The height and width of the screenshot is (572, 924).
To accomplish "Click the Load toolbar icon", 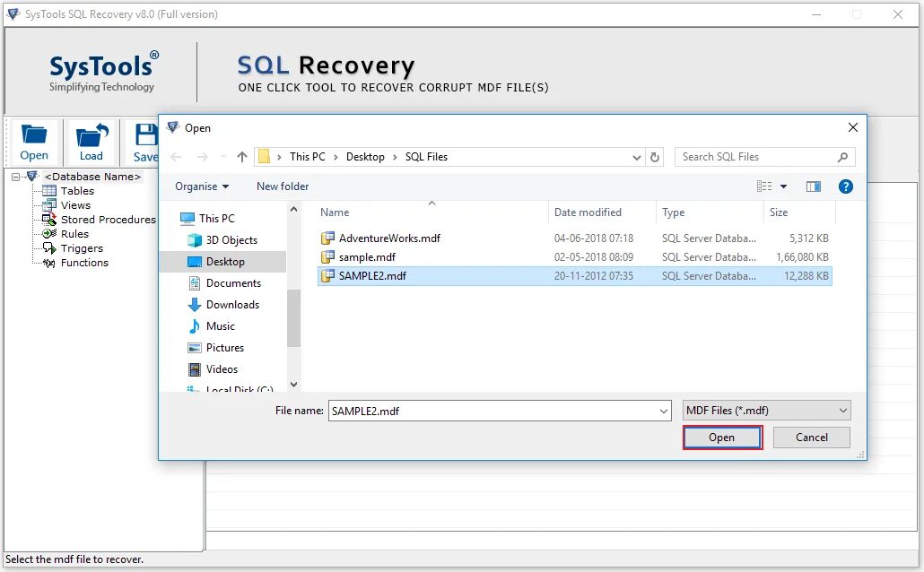I will [x=92, y=142].
